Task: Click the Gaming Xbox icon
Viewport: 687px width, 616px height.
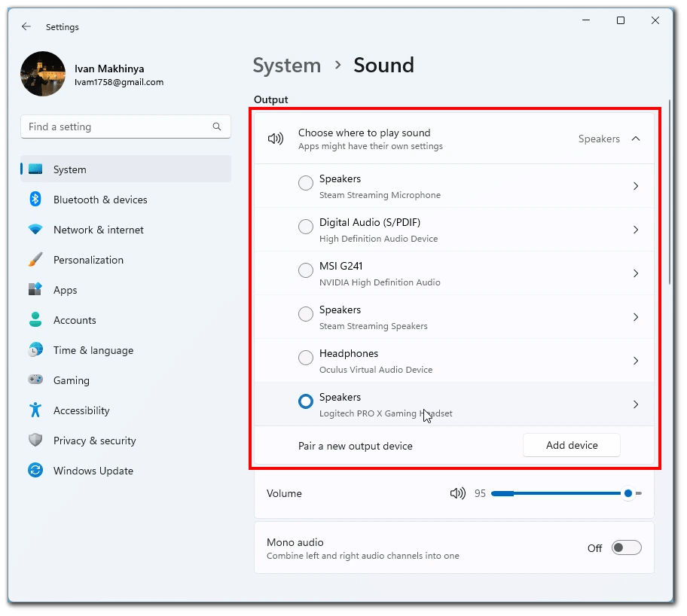Action: pos(35,380)
